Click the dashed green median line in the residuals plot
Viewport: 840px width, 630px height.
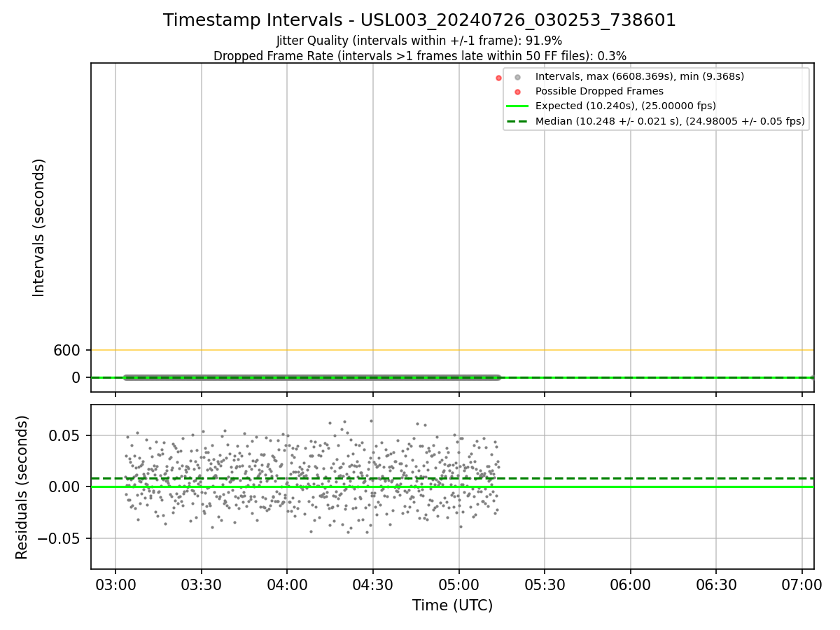(452, 479)
